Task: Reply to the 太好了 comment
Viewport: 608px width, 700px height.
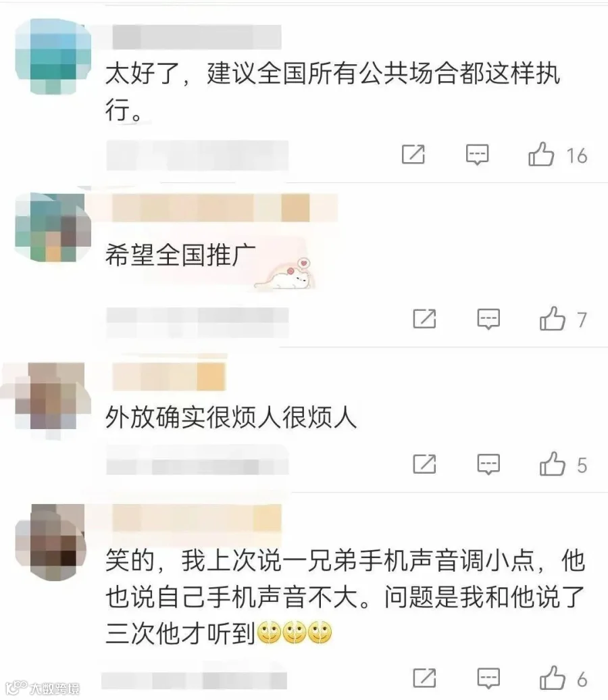Action: [477, 155]
